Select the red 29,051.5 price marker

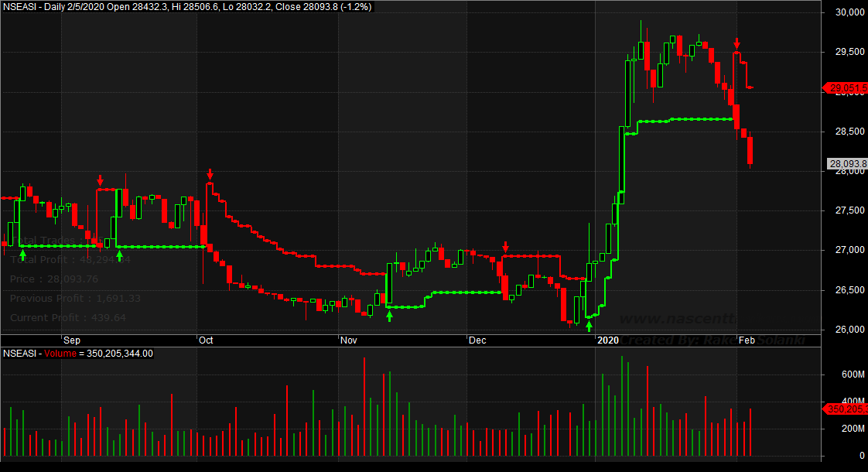point(846,88)
